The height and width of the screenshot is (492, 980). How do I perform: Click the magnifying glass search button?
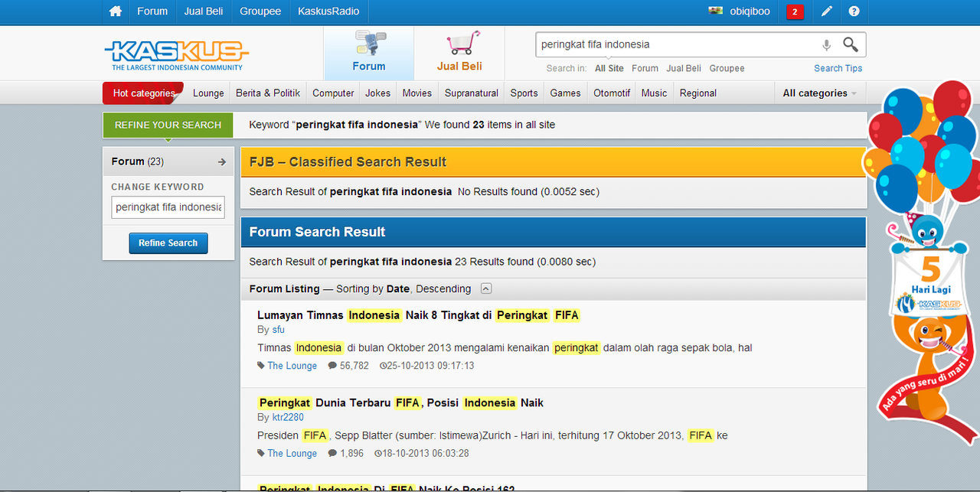point(851,44)
